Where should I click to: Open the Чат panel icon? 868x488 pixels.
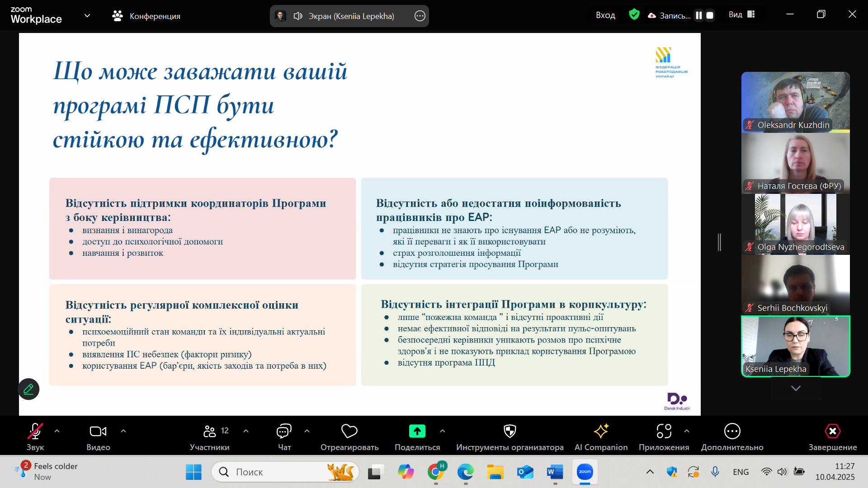coord(284,432)
